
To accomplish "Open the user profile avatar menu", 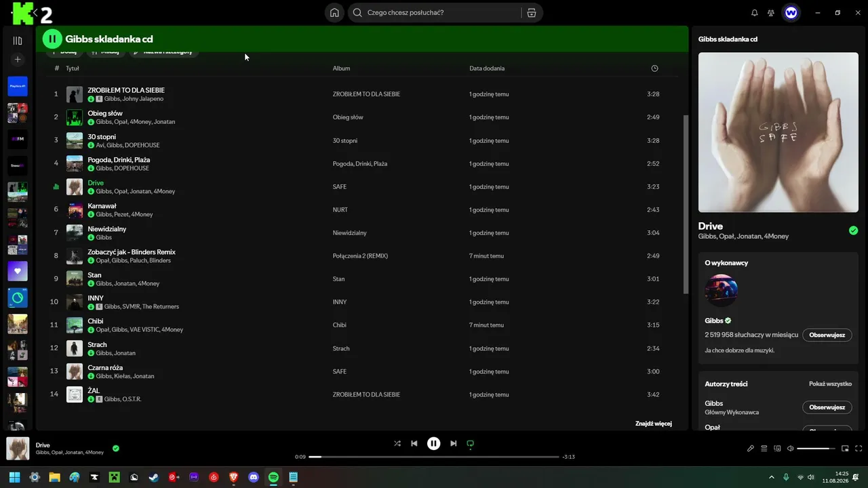I will click(x=791, y=13).
